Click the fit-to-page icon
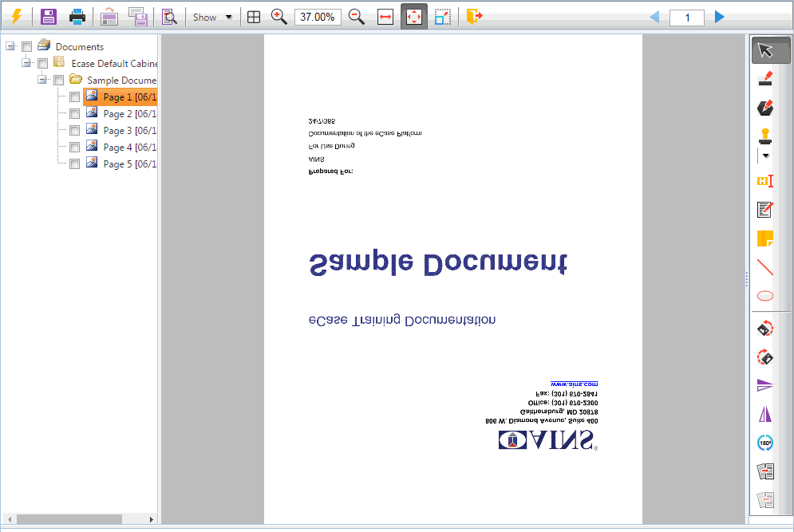794x532 pixels. (414, 17)
